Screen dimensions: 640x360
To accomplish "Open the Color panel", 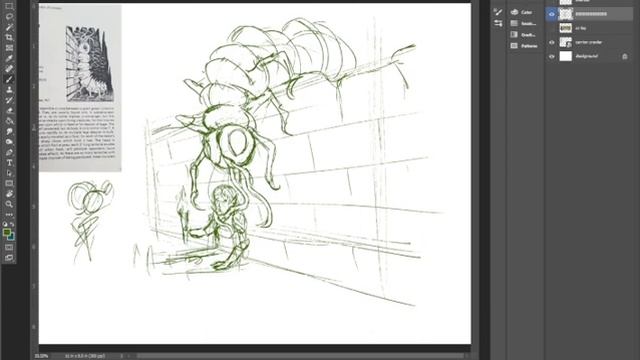I will click(x=522, y=12).
